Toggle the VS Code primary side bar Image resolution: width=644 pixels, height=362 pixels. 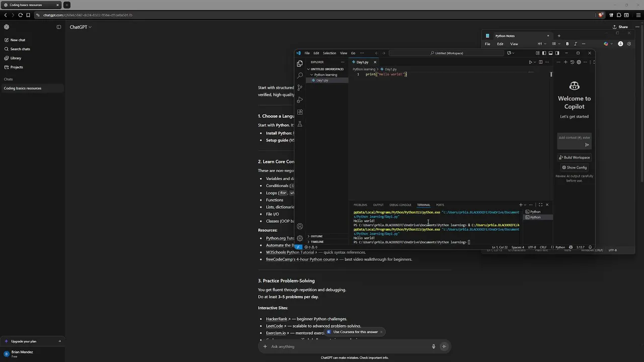coord(544,53)
